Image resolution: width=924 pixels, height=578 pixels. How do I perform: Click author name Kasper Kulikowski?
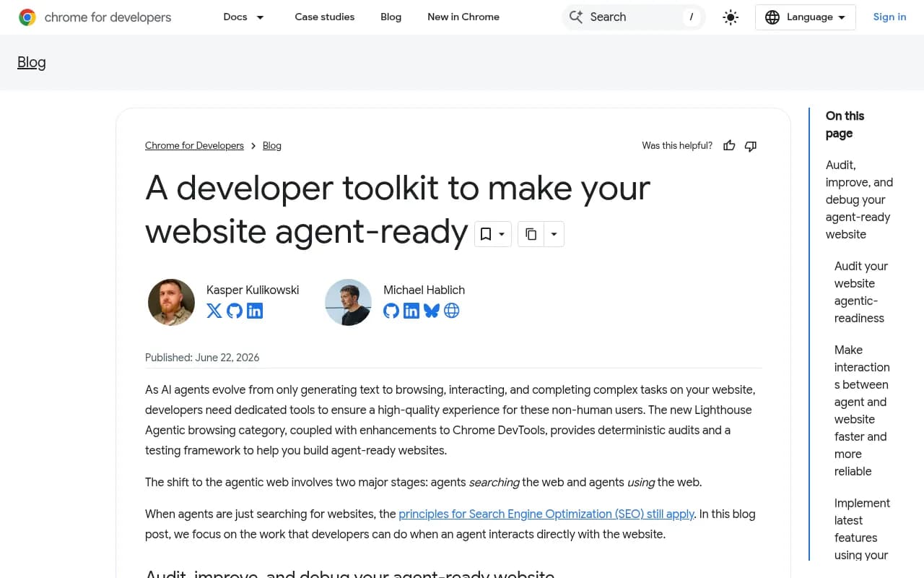(253, 290)
